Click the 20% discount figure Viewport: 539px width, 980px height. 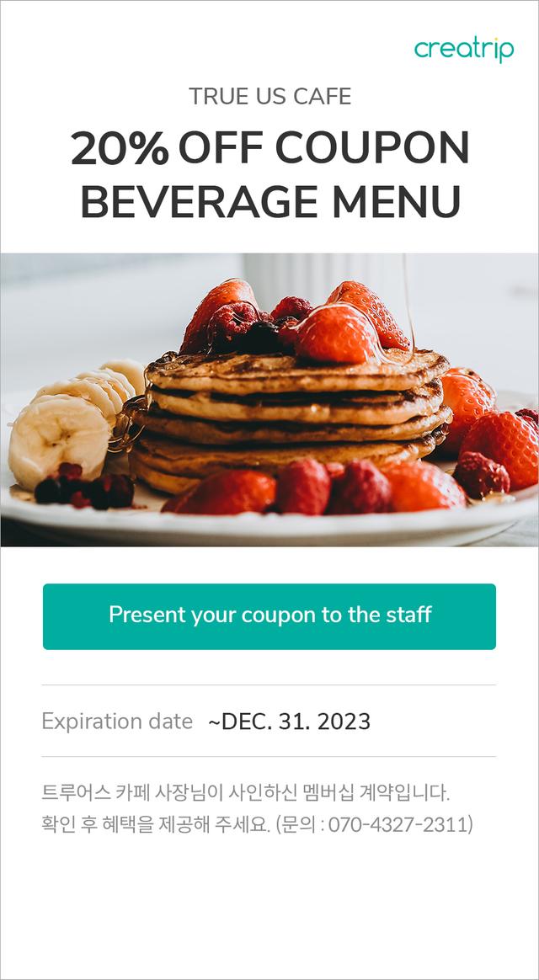120,149
